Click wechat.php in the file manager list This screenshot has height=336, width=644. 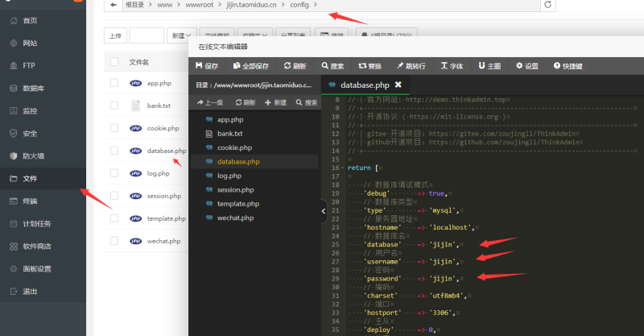coord(164,241)
